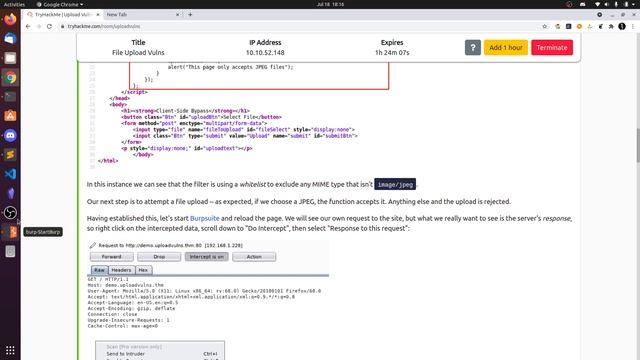The image size is (640, 360).
Task: Click the site lock icon in address bar
Action: coord(62,26)
